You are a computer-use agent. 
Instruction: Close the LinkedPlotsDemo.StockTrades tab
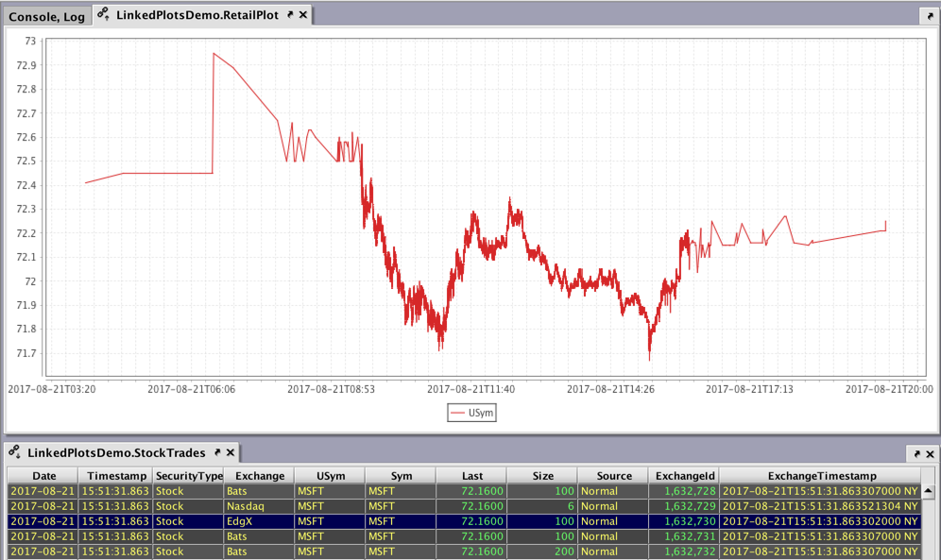coord(230,453)
